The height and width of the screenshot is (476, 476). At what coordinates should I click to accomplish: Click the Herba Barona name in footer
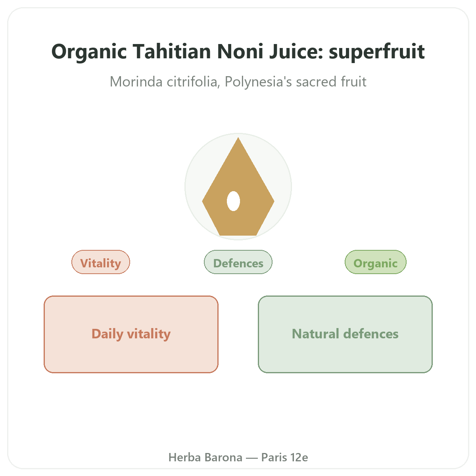pyautogui.click(x=205, y=457)
